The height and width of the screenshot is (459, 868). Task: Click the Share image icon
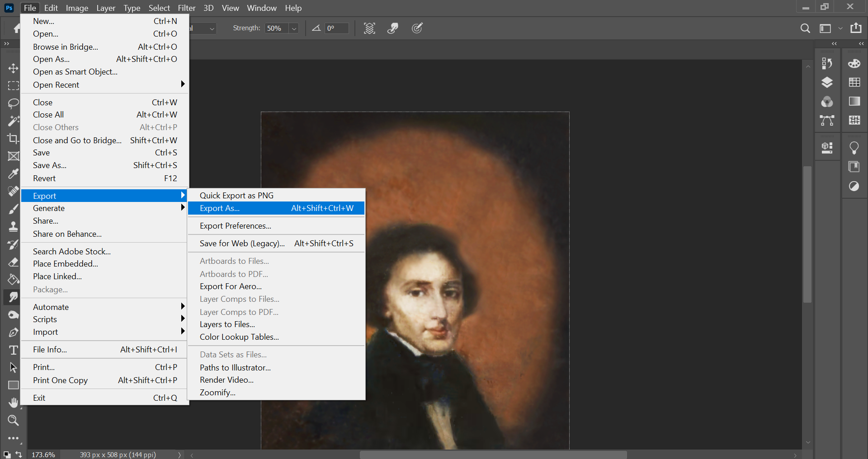pos(856,28)
